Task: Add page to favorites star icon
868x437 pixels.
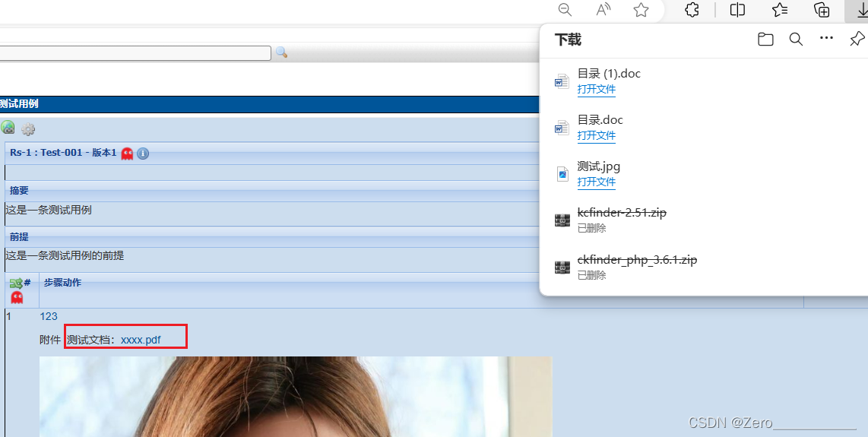Action: click(x=641, y=10)
